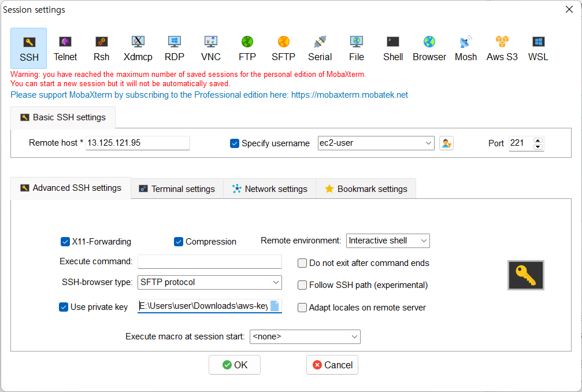Switch to Advanced SSH settings tab
This screenshot has height=392, width=582.
71,188
